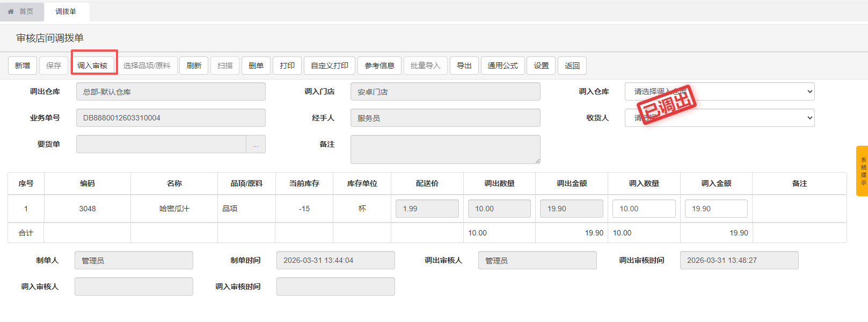The image size is (868, 322).
Task: Click the 调入金额 input field
Action: (x=716, y=209)
